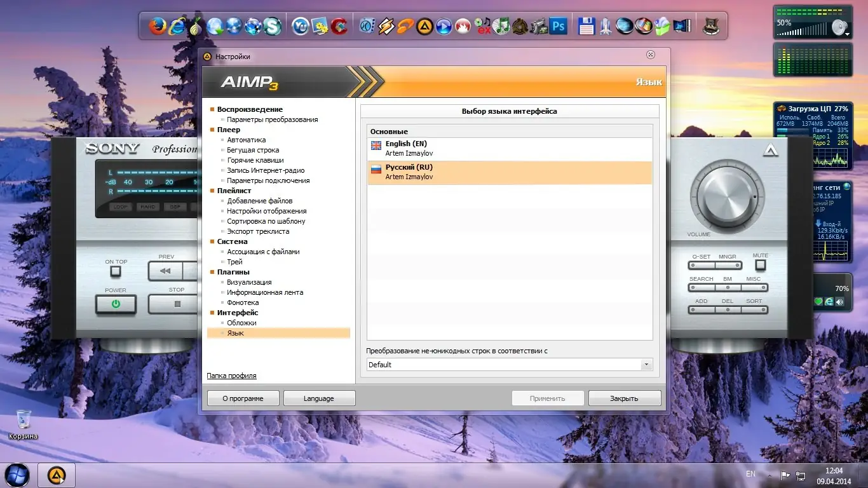Viewport: 868px width, 488px height.
Task: Click the Q-SET button on the player
Action: (x=702, y=264)
